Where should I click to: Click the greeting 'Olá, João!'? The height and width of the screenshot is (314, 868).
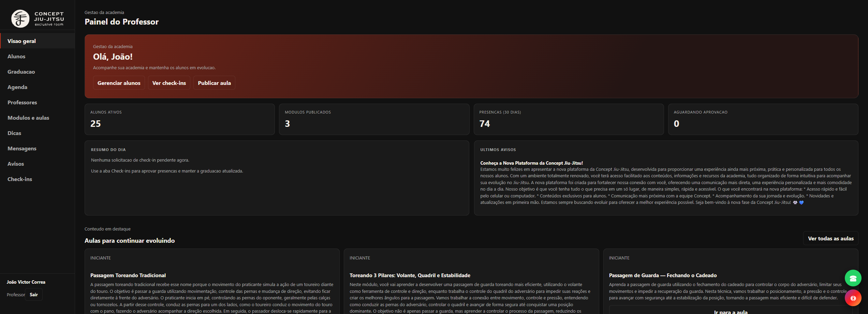click(113, 57)
